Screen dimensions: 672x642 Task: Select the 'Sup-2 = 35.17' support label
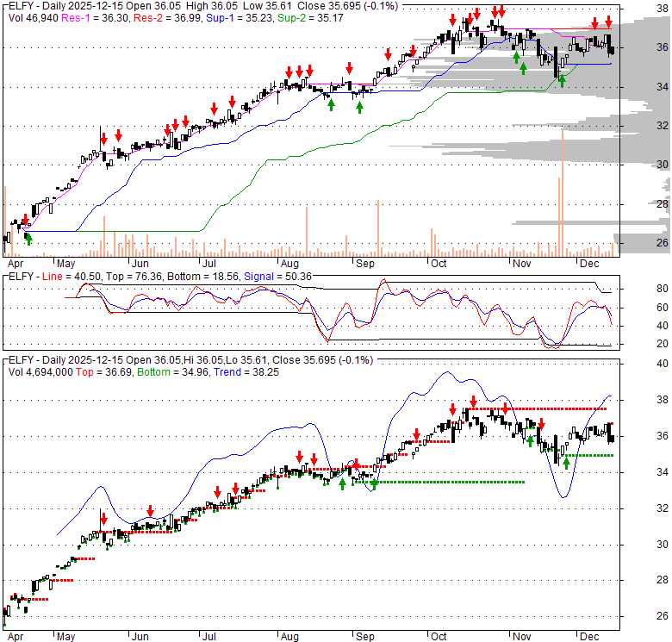(x=310, y=18)
